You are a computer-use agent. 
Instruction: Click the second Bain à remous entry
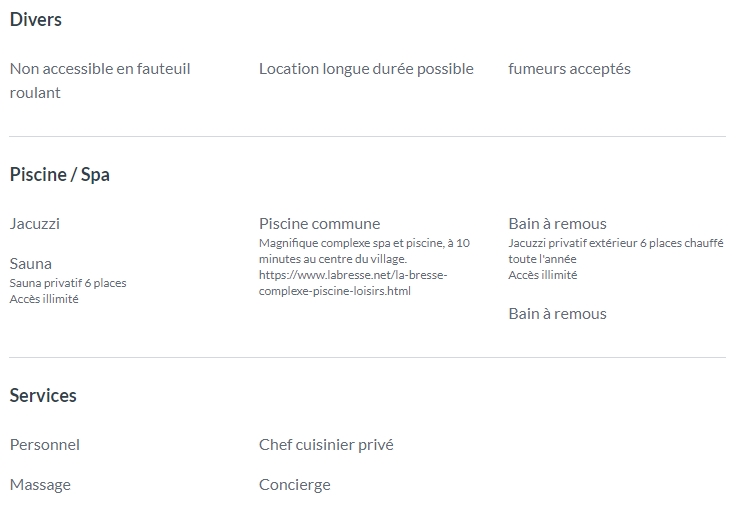557,314
